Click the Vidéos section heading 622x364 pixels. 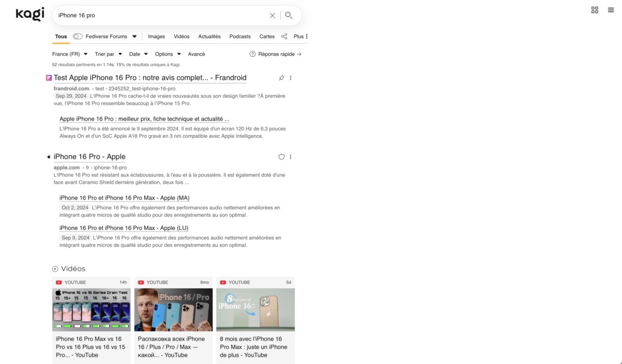click(73, 269)
